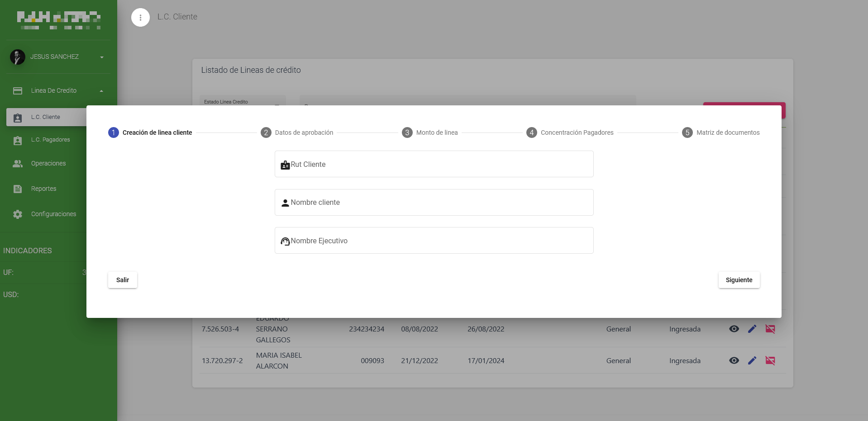Open L.C. Pagadores in the sidebar

pyautogui.click(x=50, y=140)
